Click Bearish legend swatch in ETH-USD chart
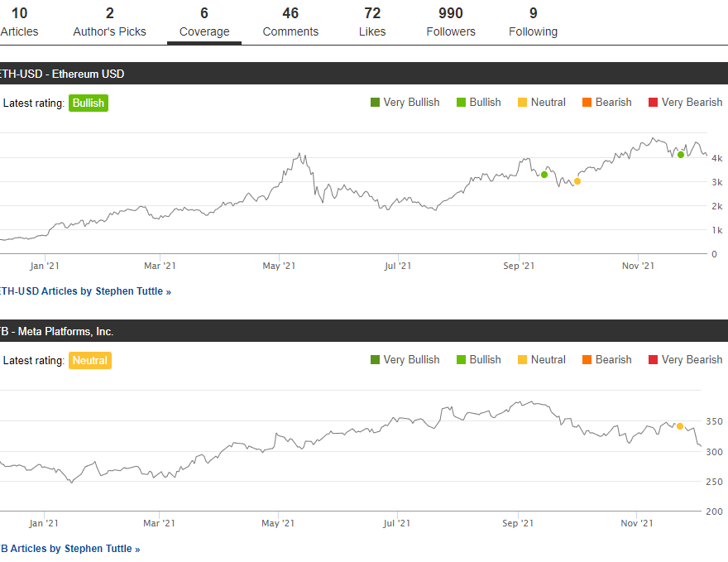This screenshot has width=728, height=562. [x=587, y=102]
